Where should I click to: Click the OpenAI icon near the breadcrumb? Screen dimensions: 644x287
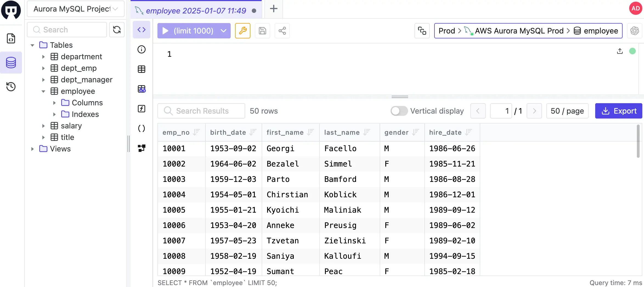(x=634, y=31)
